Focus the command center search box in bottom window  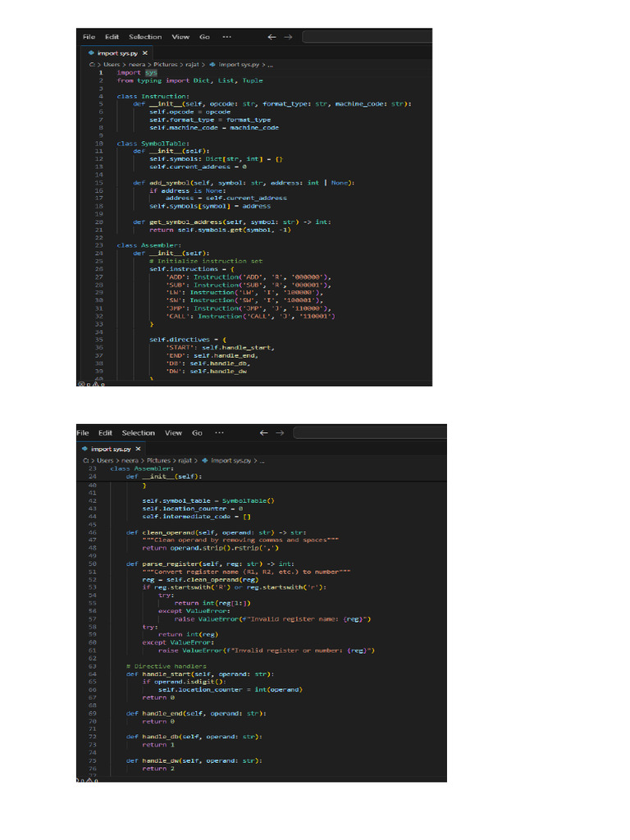point(370,432)
